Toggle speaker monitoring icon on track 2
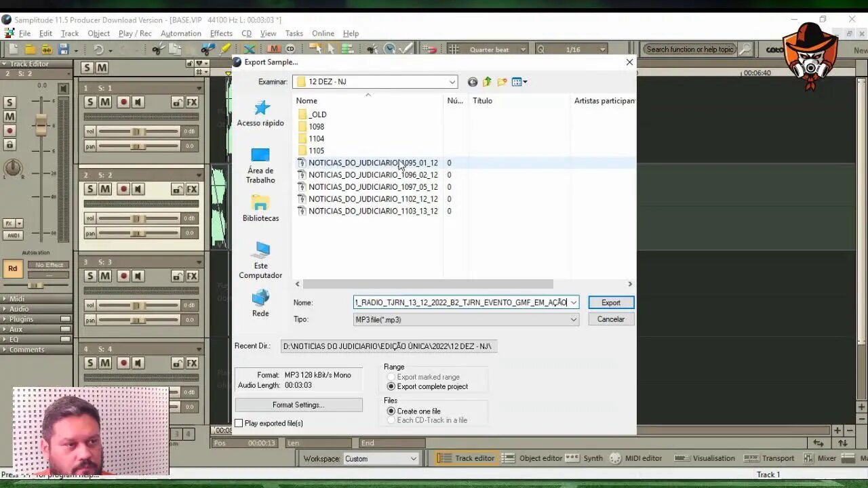 pyautogui.click(x=138, y=189)
